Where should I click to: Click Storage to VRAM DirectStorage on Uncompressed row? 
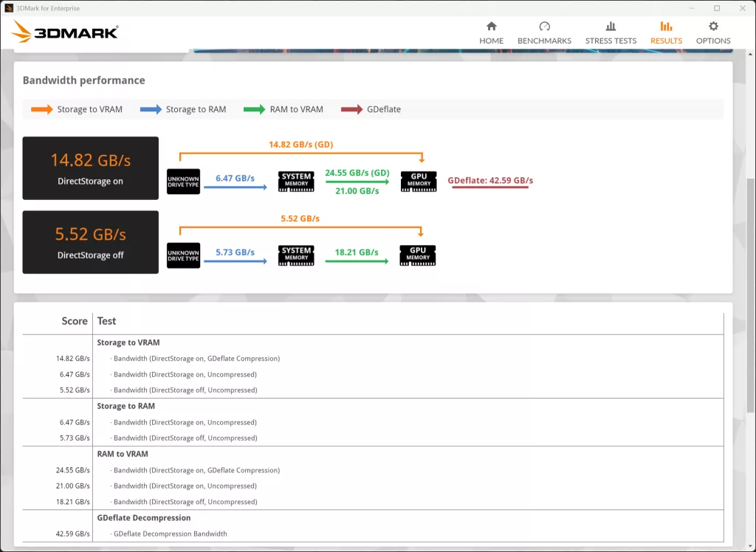point(373,375)
